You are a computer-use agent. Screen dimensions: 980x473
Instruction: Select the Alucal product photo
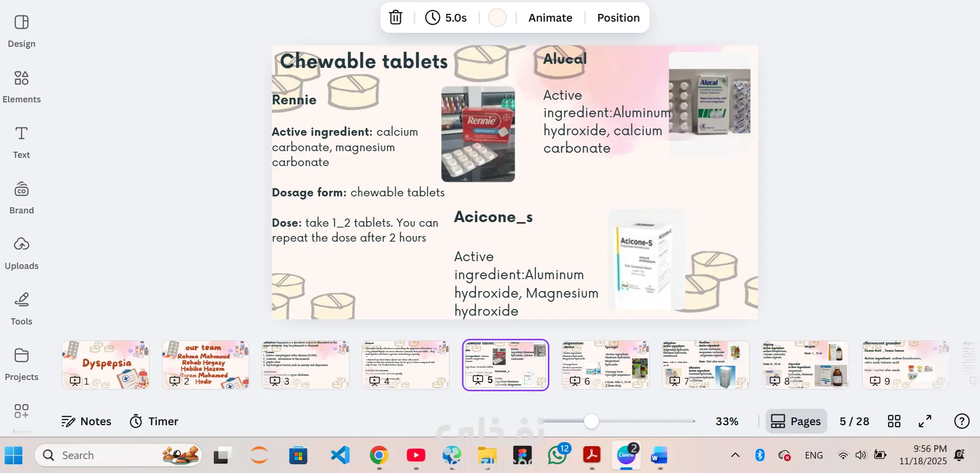[710, 105]
